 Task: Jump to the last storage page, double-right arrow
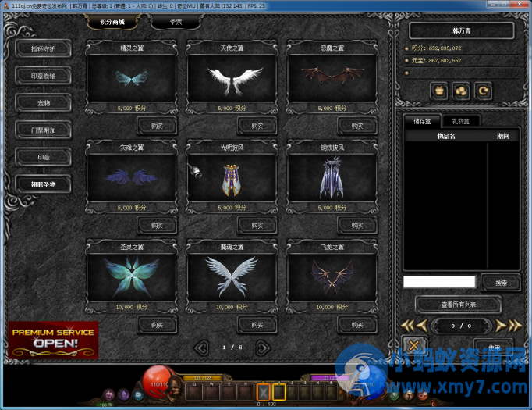515,326
